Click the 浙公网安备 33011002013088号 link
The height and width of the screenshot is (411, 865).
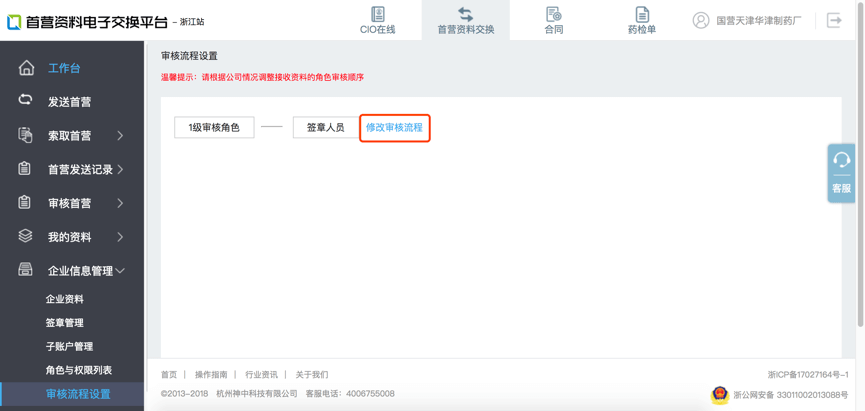(791, 395)
